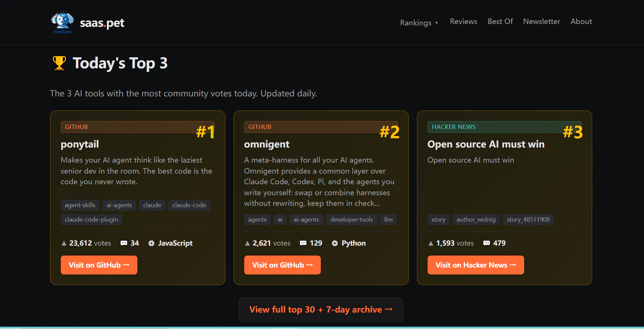
Task: Select the ai tag on omnigent card
Action: [280, 220]
